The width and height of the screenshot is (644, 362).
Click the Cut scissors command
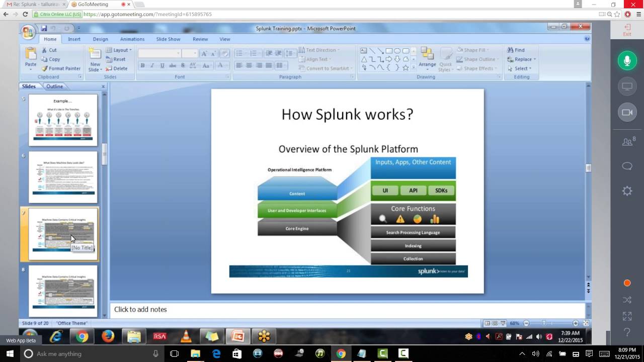coord(49,50)
